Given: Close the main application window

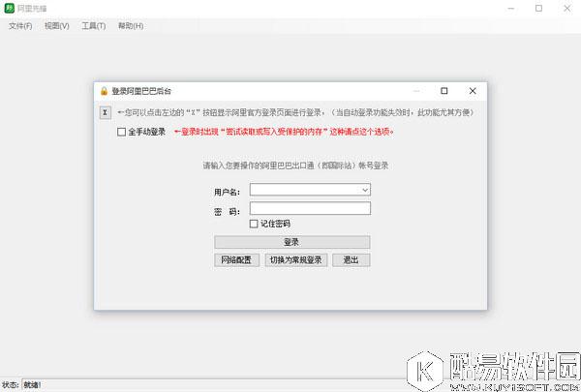Looking at the screenshot, I should click(x=566, y=8).
